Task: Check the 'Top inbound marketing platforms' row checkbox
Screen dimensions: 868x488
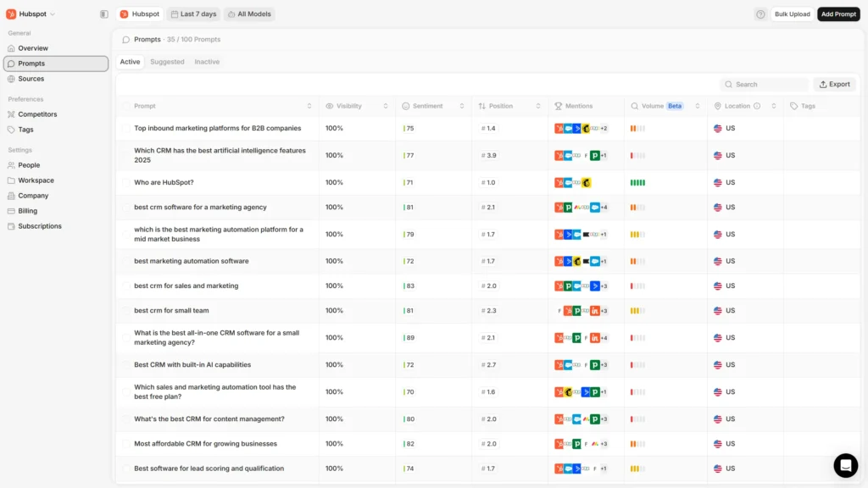Action: click(126, 128)
